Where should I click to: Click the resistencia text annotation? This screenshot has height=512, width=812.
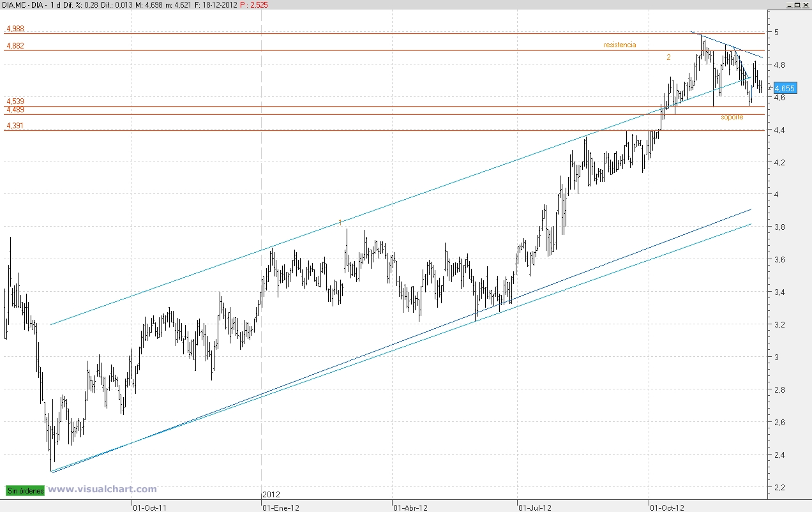point(620,45)
